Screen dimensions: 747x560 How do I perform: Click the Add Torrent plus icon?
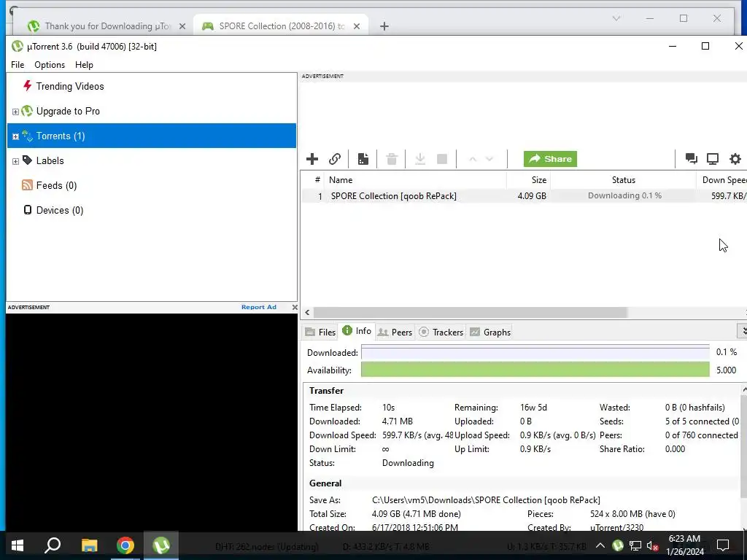point(312,159)
